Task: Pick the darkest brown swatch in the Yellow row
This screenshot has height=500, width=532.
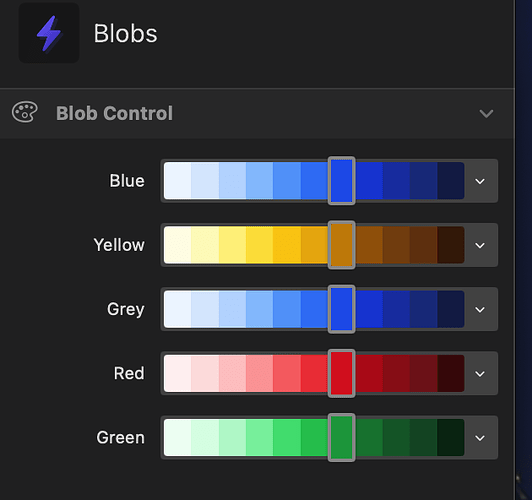Action: [x=451, y=245]
